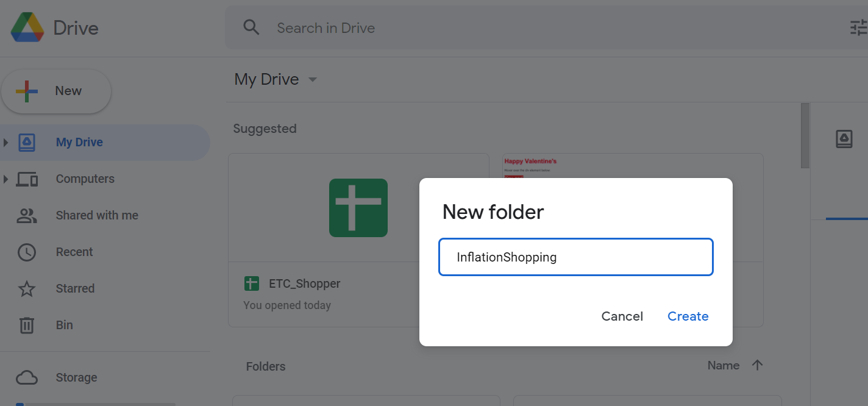This screenshot has height=406, width=868.
Task: Click the colorful plus New icon
Action: click(27, 91)
